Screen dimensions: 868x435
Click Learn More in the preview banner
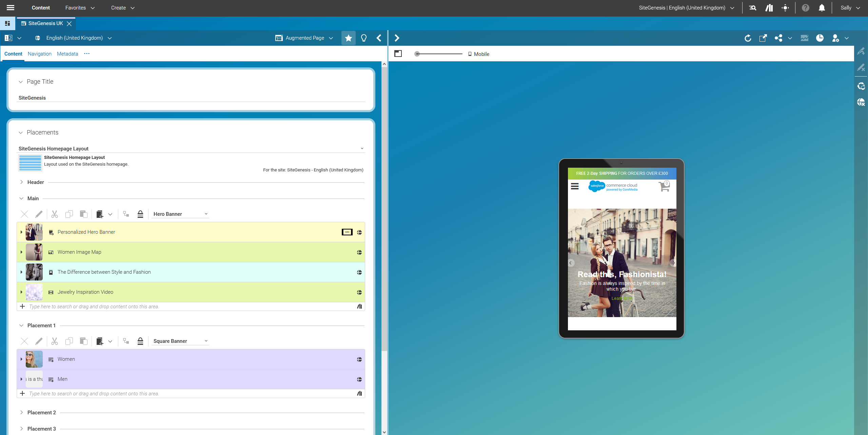pyautogui.click(x=622, y=298)
